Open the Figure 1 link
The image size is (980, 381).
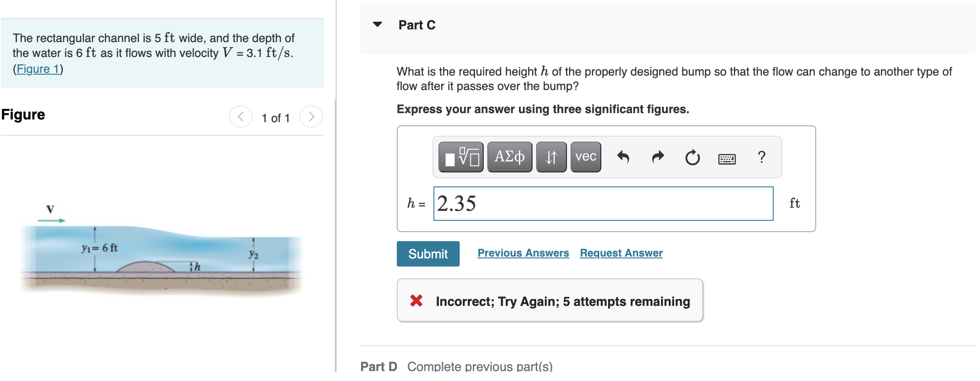38,69
